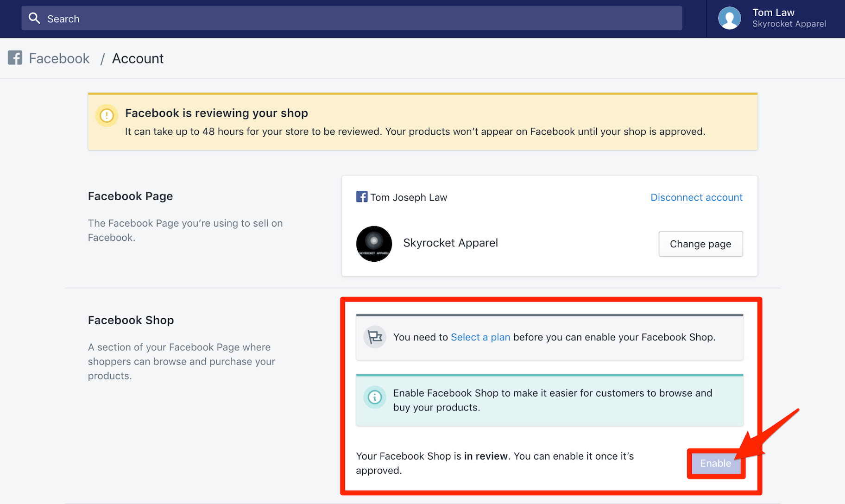
Task: Select the Account breadcrumb item
Action: coord(138,58)
